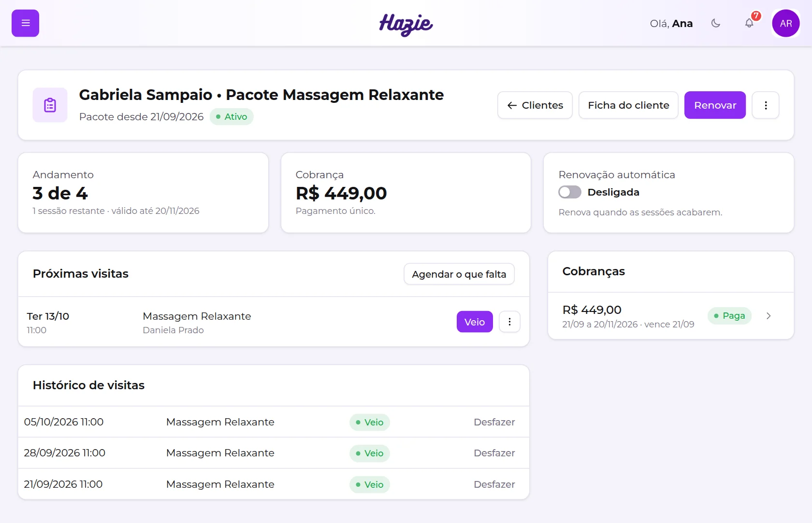Image resolution: width=812 pixels, height=523 pixels.
Task: Click Veio badge for 05/10/2026
Action: tap(370, 422)
